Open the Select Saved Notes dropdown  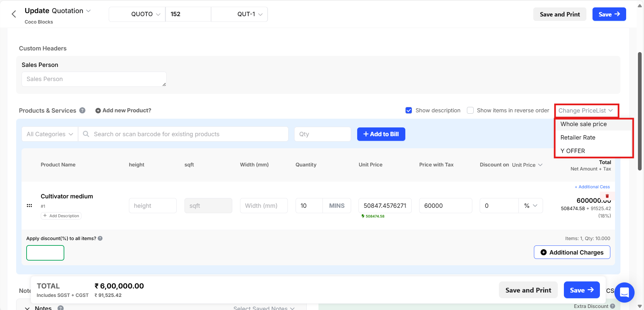(x=264, y=308)
